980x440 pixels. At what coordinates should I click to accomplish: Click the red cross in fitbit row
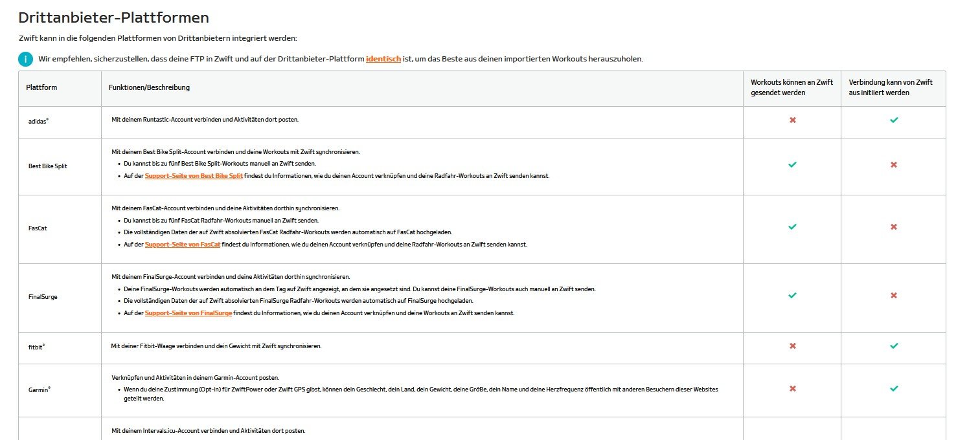(792, 346)
